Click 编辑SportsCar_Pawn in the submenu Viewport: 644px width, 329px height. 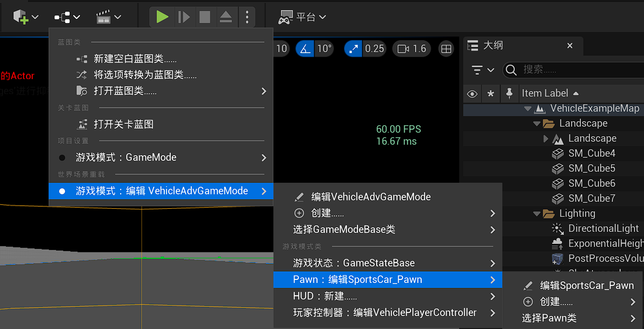(x=586, y=285)
